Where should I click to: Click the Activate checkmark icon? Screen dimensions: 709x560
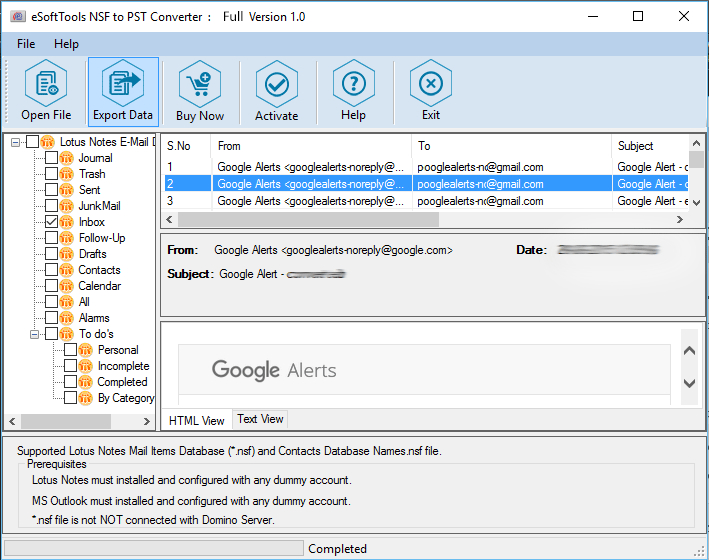click(277, 84)
